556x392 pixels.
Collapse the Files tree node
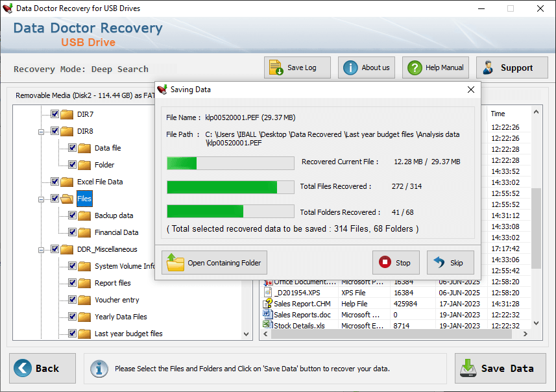click(41, 199)
